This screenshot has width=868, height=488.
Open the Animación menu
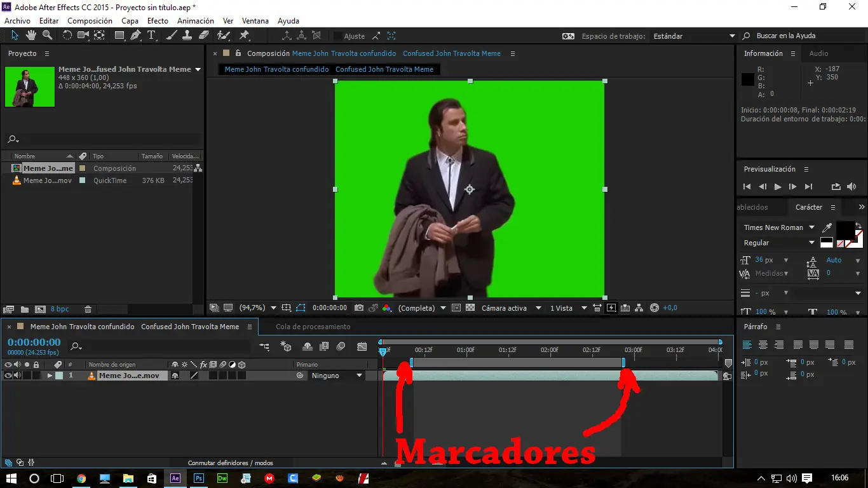pyautogui.click(x=196, y=21)
